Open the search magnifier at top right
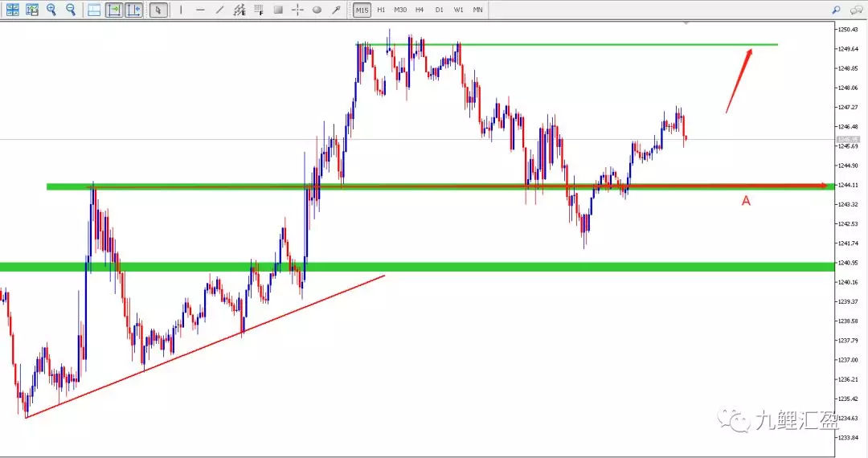Image resolution: width=868 pixels, height=458 pixels. (836, 10)
